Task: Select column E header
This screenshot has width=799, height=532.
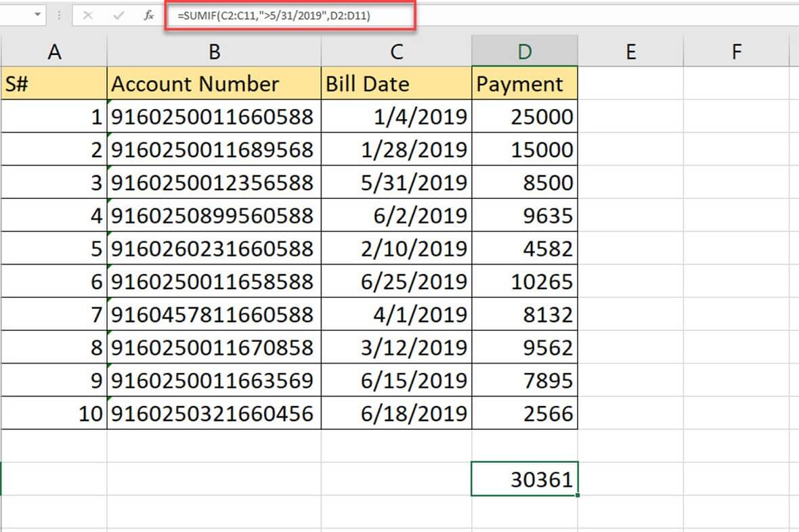Action: pyautogui.click(x=630, y=51)
